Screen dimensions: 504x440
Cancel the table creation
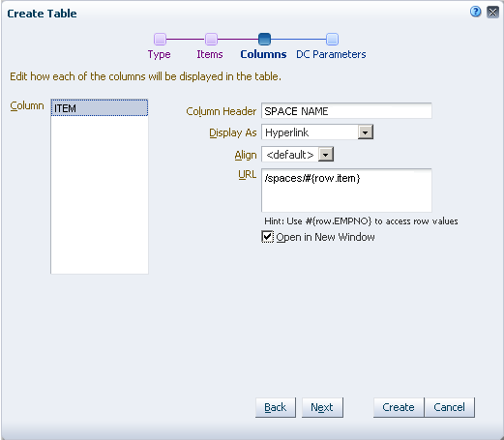(x=449, y=407)
